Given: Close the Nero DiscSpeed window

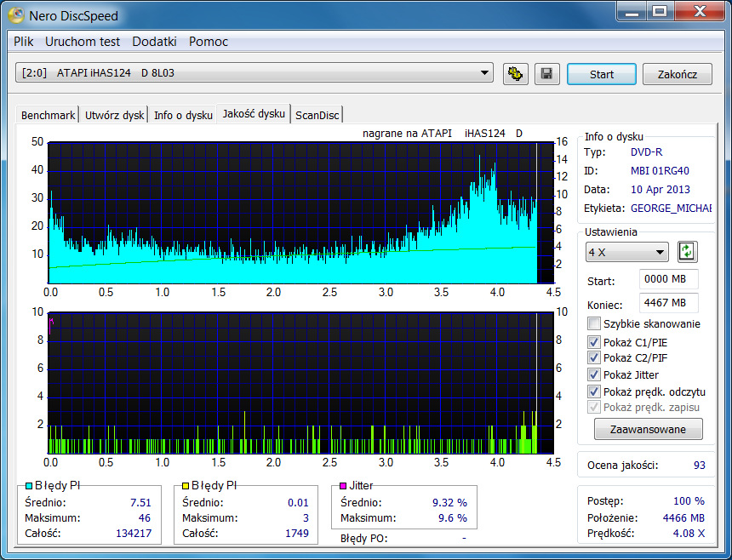Looking at the screenshot, I should click(x=700, y=11).
